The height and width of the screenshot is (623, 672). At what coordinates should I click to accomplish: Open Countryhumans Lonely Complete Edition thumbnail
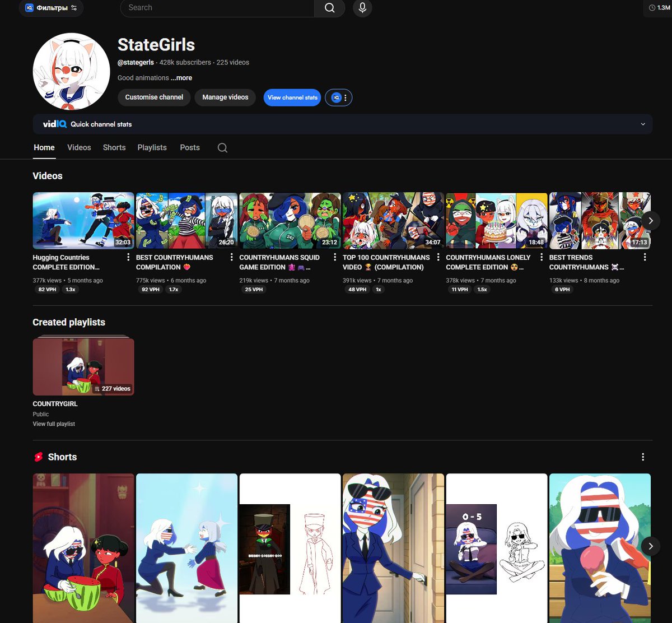point(497,221)
